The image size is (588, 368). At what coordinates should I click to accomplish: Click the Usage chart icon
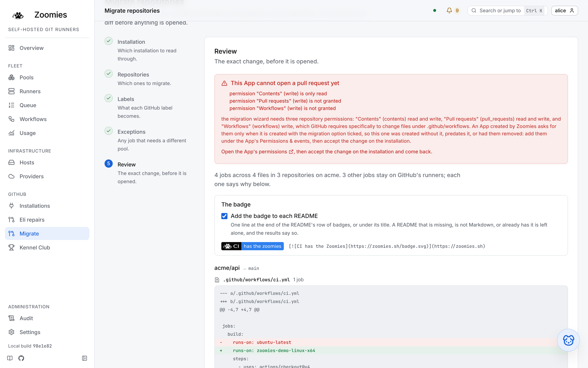click(x=11, y=133)
